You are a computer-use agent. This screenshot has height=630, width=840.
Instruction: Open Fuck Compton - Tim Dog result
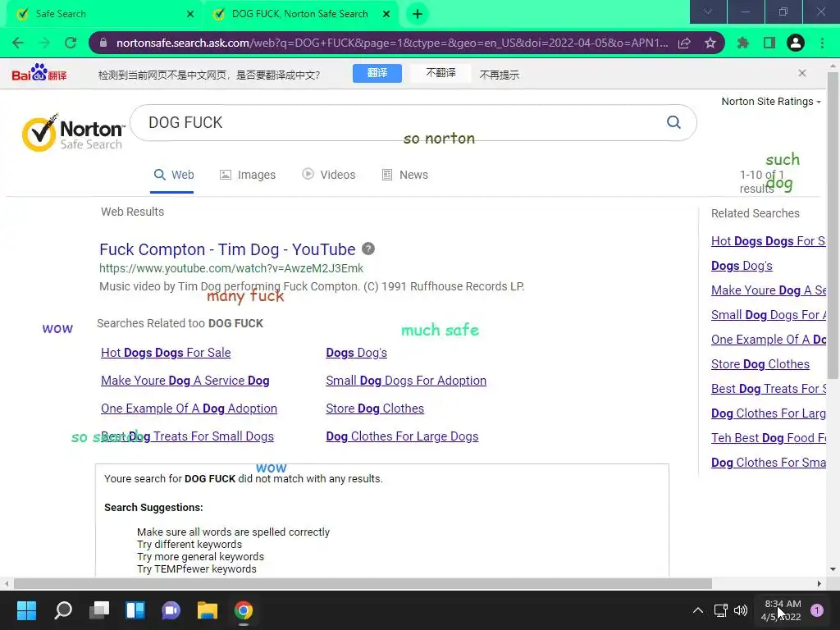click(x=227, y=249)
